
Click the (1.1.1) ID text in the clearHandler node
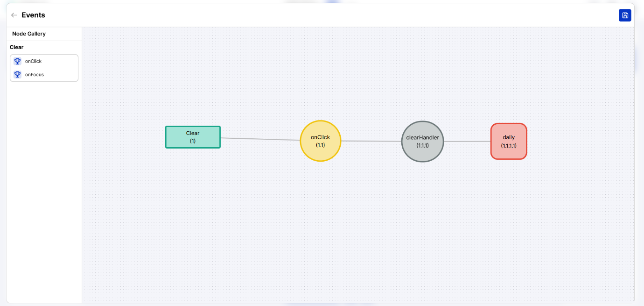[422, 146]
